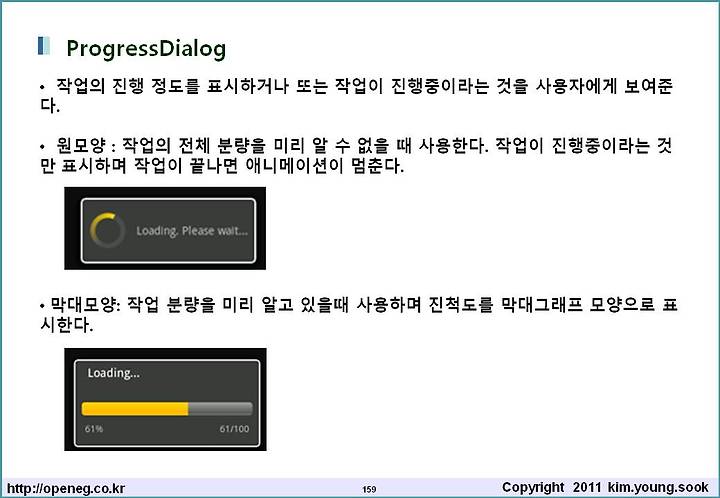Click the blue bullet icon beside ProgressDialog
This screenshot has height=498, width=720.
point(44,46)
